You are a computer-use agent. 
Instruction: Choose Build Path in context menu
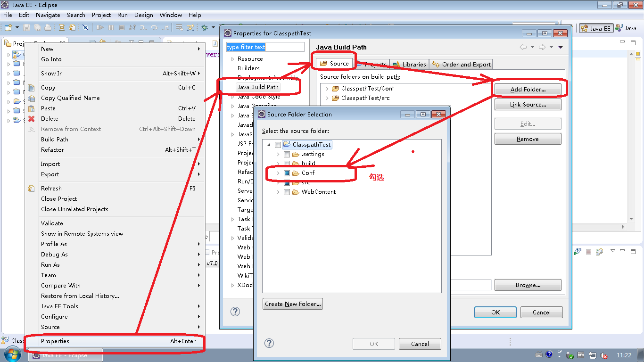point(115,140)
